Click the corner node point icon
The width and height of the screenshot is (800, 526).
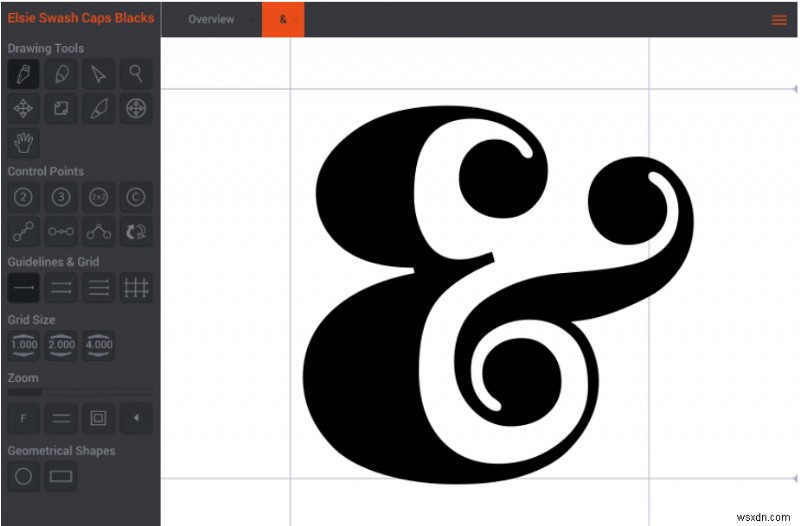pyautogui.click(x=98, y=232)
